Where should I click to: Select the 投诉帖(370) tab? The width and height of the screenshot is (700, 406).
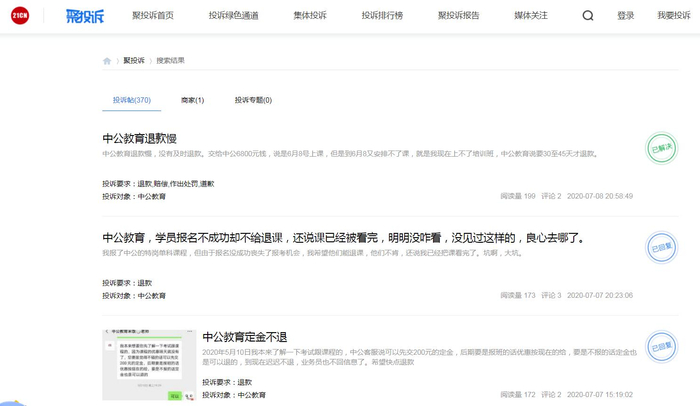pos(132,100)
